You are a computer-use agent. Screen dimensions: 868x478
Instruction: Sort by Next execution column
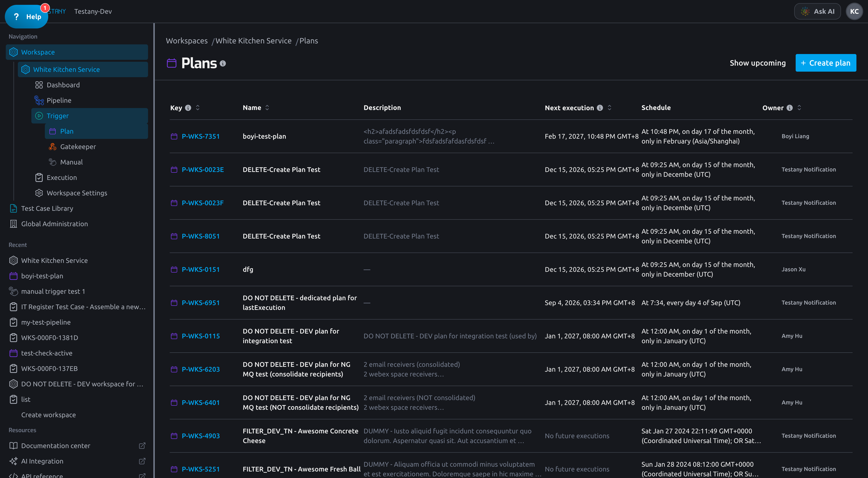[x=610, y=108]
